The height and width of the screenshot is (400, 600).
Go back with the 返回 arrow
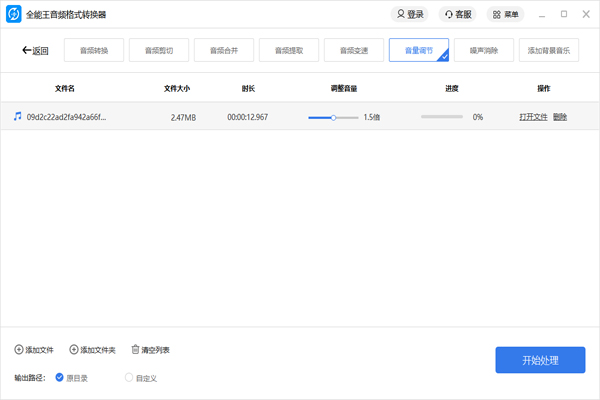[x=35, y=50]
